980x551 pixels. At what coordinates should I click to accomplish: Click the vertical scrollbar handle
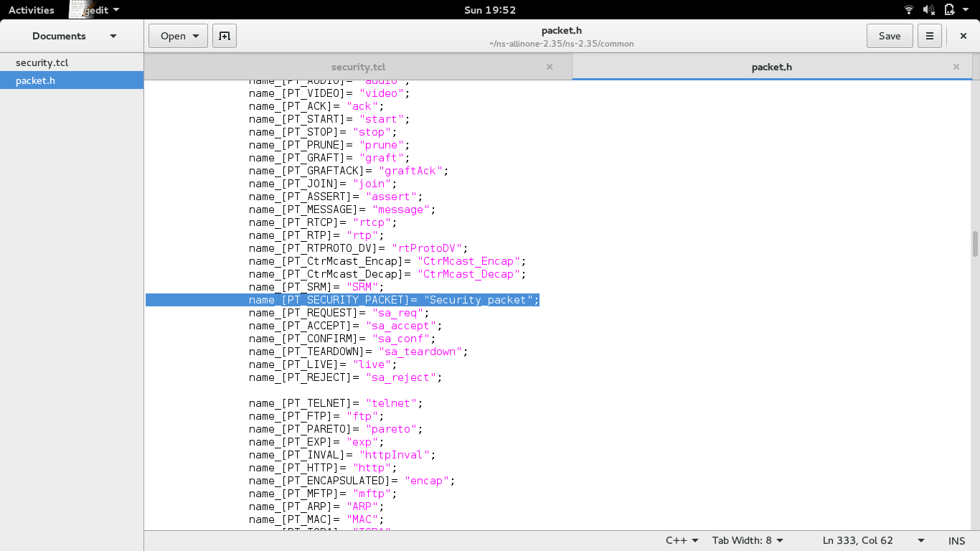coord(975,244)
